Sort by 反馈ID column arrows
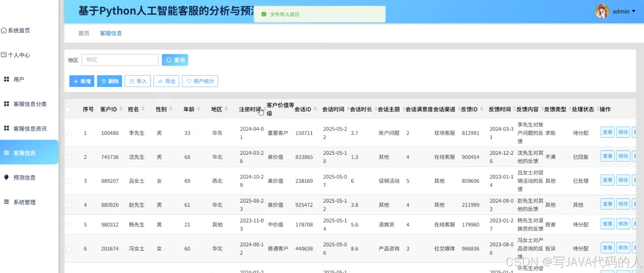The height and width of the screenshot is (273, 644). click(482, 109)
